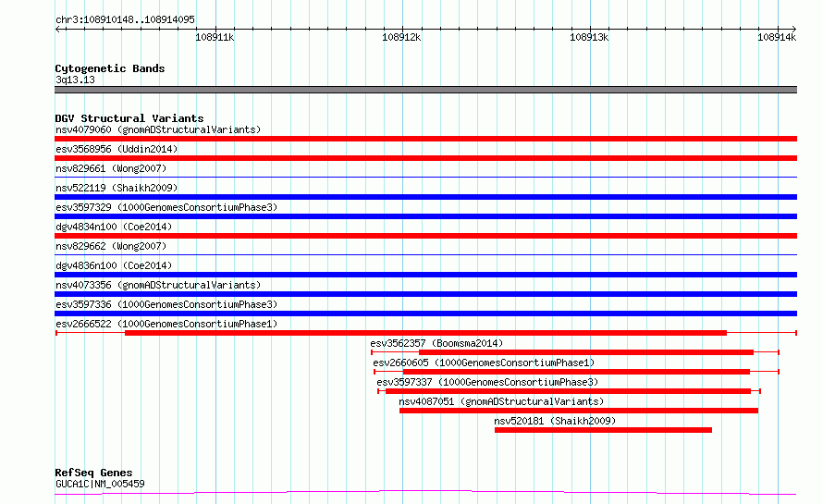Click the dgv4834n100 (Coe2014) label
Screen dimensions: 823x504
pos(114,227)
